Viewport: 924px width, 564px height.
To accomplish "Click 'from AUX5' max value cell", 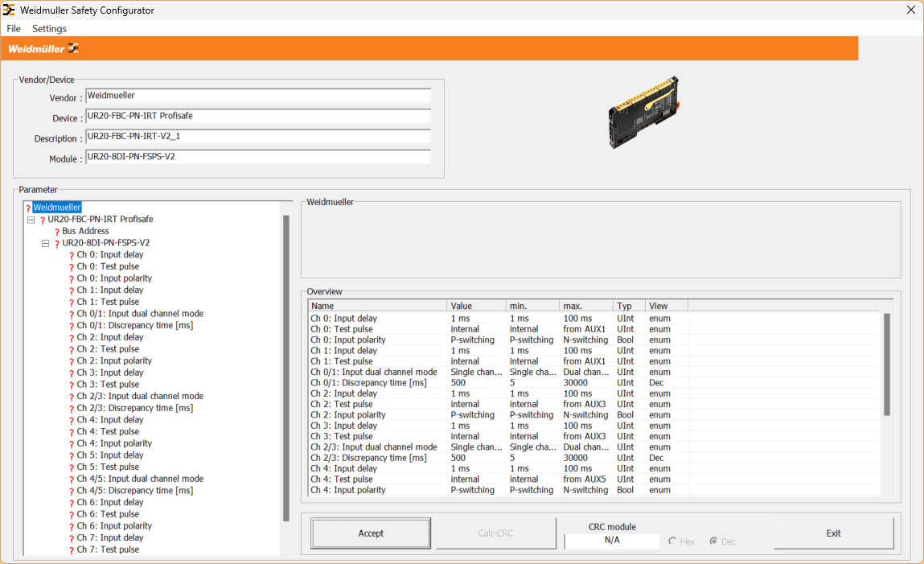I will 584,480.
